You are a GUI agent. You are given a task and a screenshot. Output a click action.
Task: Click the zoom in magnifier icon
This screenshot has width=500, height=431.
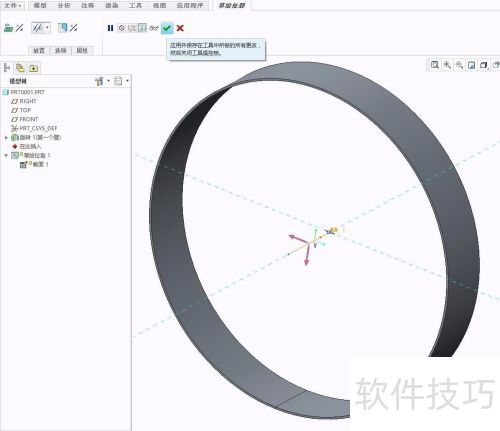(447, 65)
